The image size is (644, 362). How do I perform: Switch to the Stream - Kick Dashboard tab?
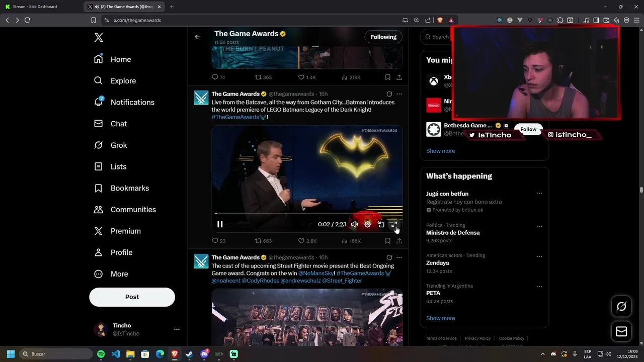41,7
